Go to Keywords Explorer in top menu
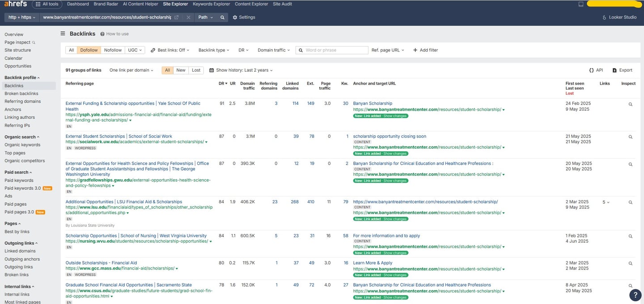This screenshot has height=304, width=644. pyautogui.click(x=211, y=4)
